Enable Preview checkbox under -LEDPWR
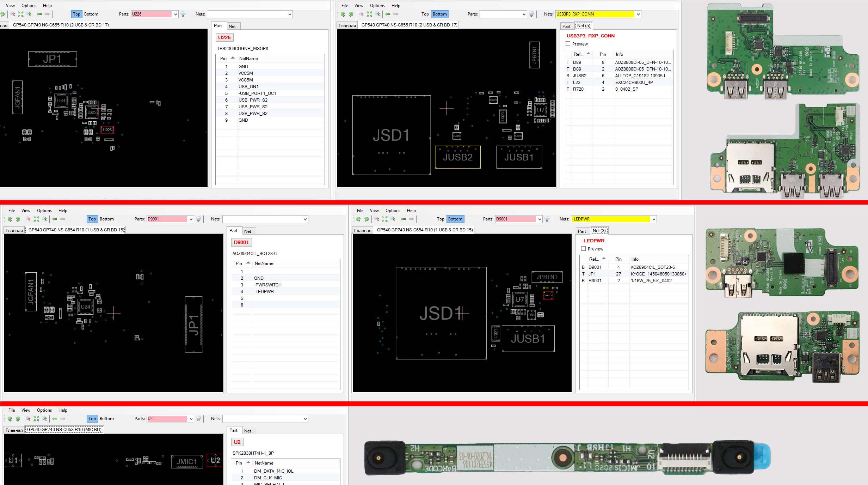 point(583,249)
